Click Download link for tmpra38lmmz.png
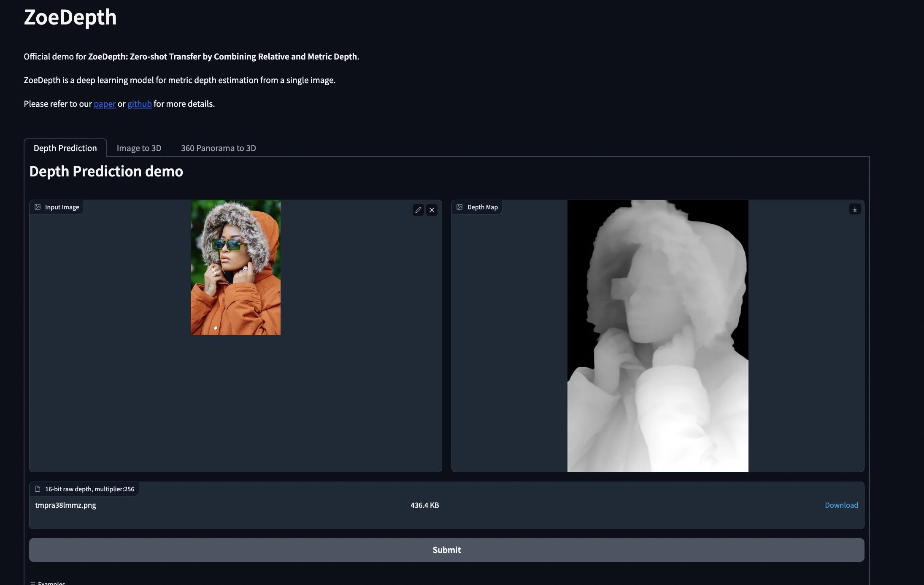924x585 pixels. (841, 505)
